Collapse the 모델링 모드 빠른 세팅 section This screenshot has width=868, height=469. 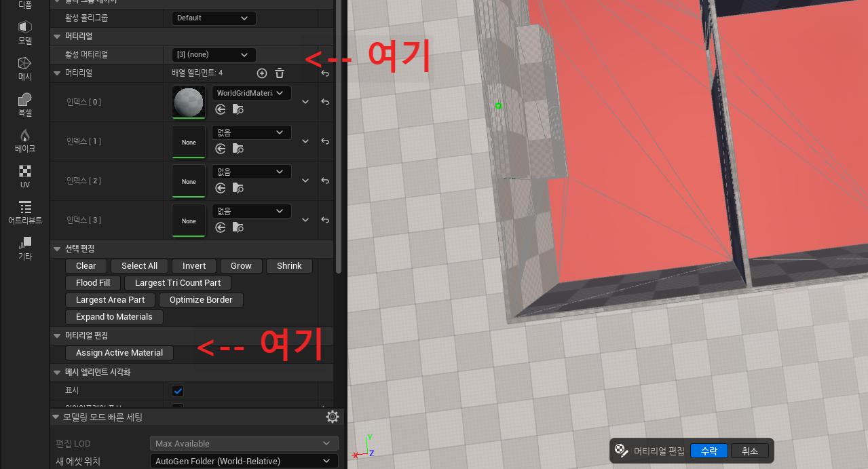[56, 417]
